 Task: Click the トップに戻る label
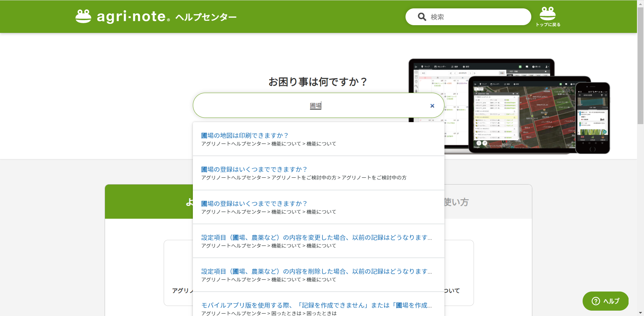click(548, 24)
